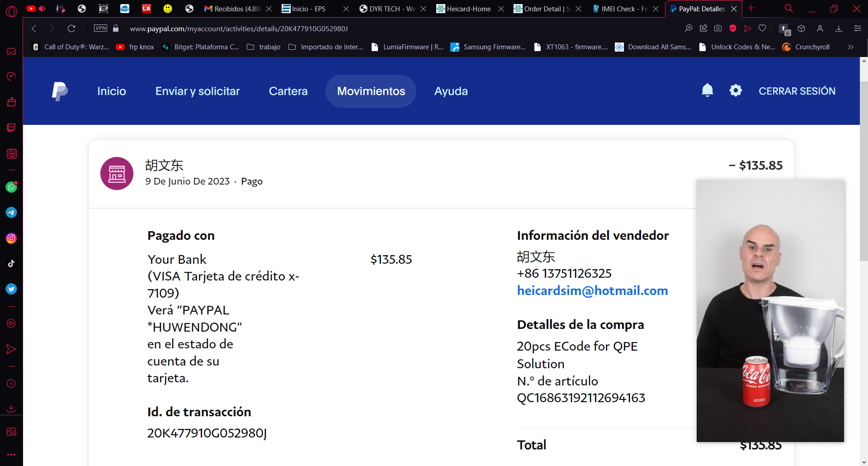Open Bitget bookmark
The width and height of the screenshot is (868, 466).
(201, 47)
